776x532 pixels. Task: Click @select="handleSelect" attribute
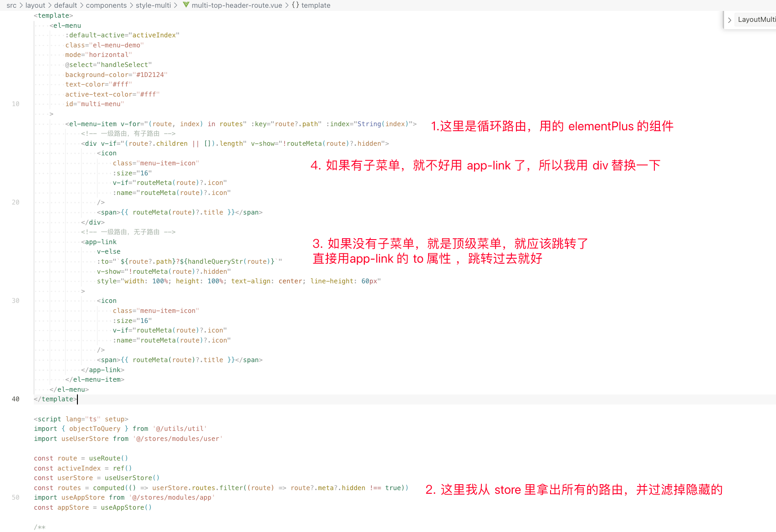tap(108, 65)
